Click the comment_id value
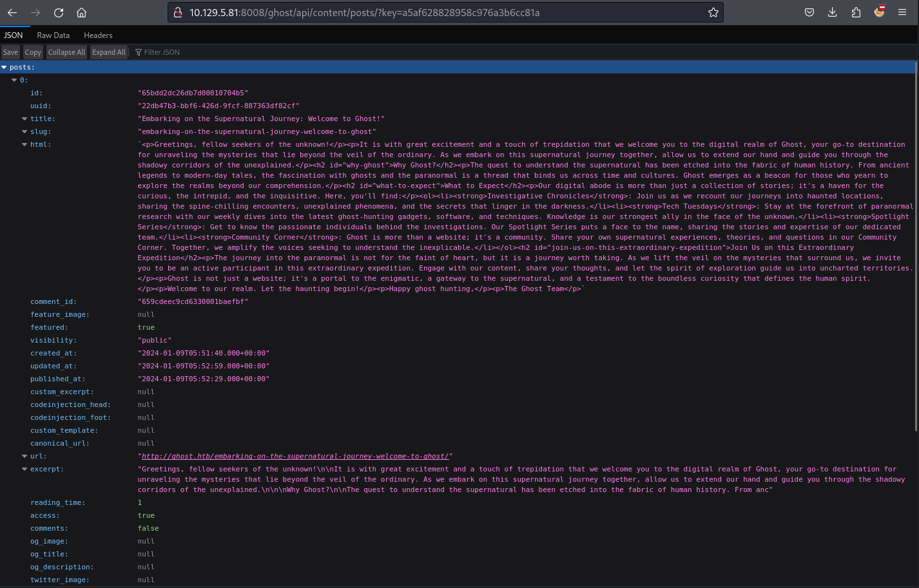The height and width of the screenshot is (588, 919). pyautogui.click(x=193, y=301)
